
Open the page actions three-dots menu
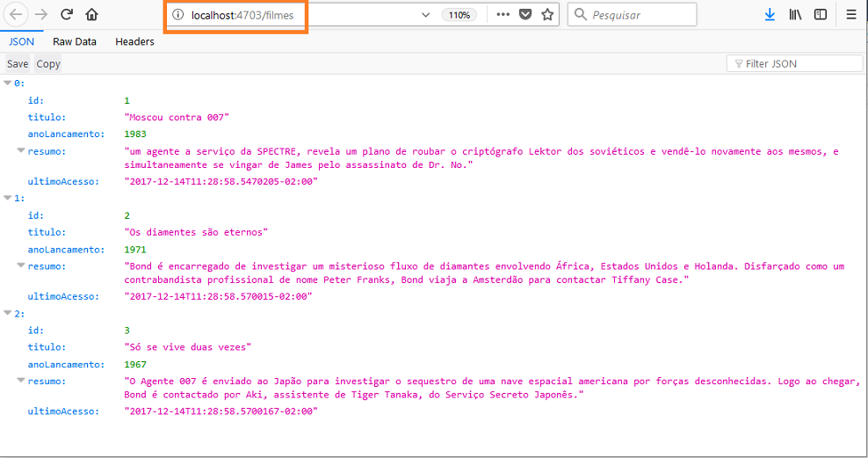(503, 15)
